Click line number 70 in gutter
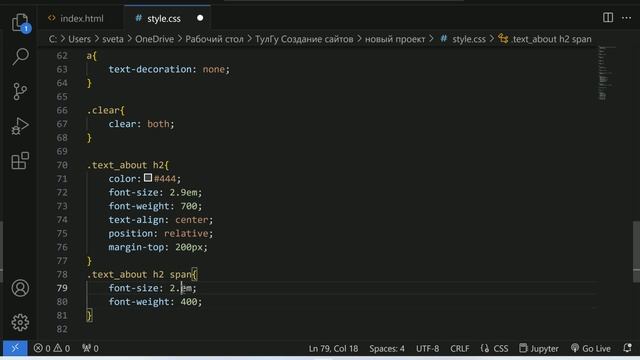The height and width of the screenshot is (360, 640). [x=62, y=165]
